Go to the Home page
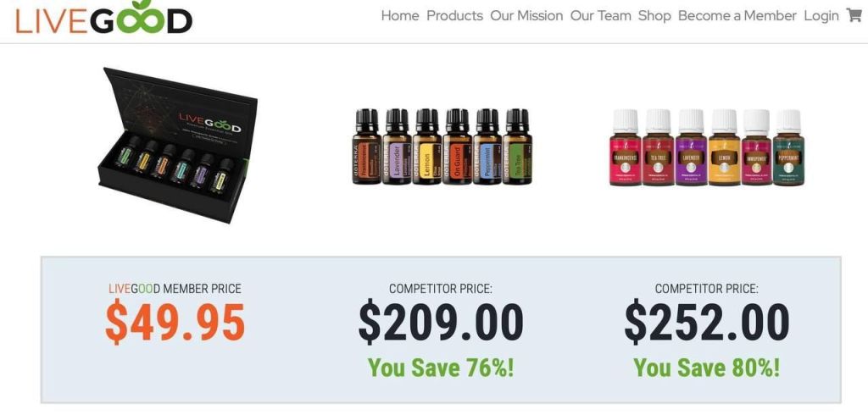 [x=400, y=16]
